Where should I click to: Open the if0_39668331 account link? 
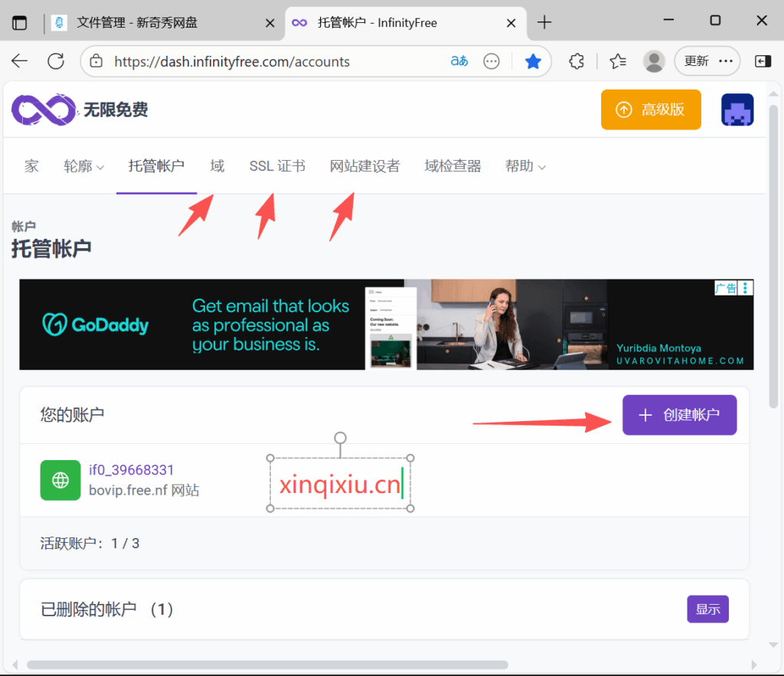tap(131, 470)
